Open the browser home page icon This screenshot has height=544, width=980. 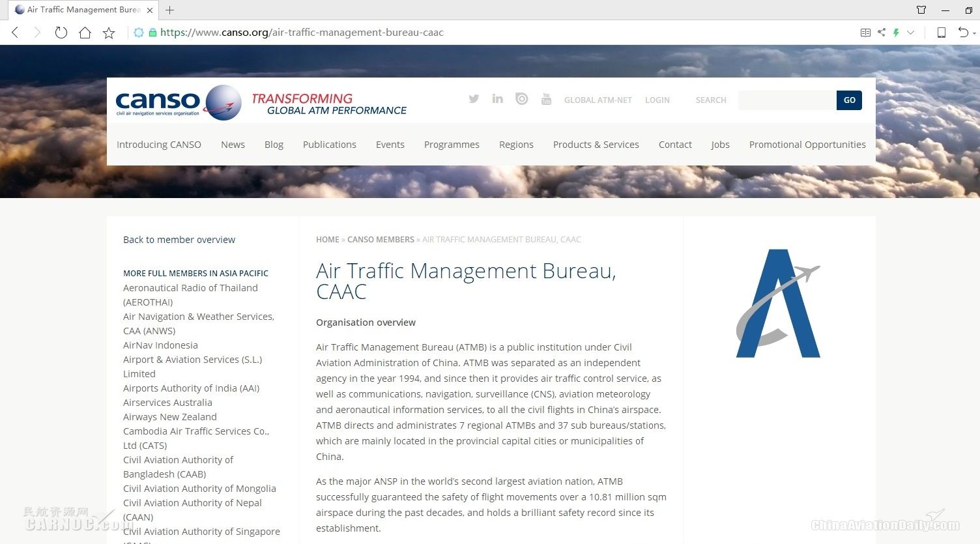coord(85,33)
